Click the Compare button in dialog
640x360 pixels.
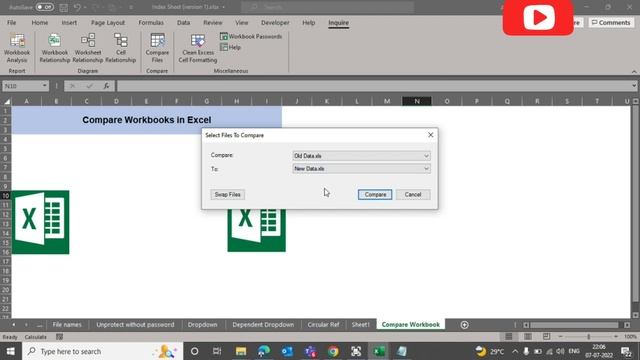[375, 195]
